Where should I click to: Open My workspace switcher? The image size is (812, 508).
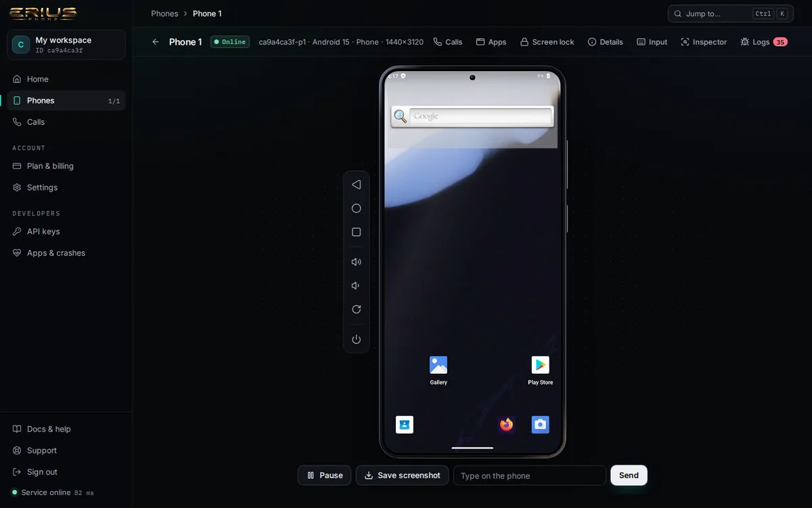(x=66, y=45)
